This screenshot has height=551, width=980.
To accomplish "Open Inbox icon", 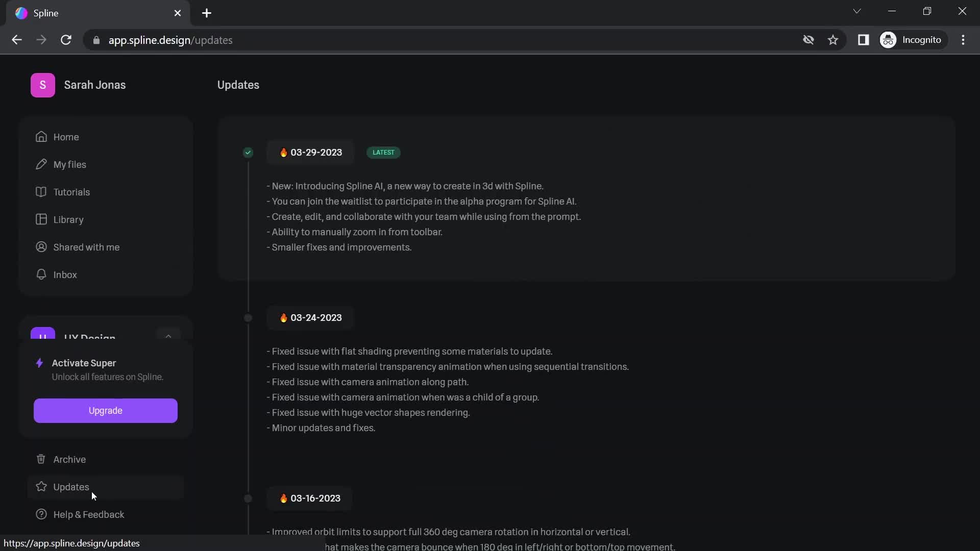I will 40,274.
